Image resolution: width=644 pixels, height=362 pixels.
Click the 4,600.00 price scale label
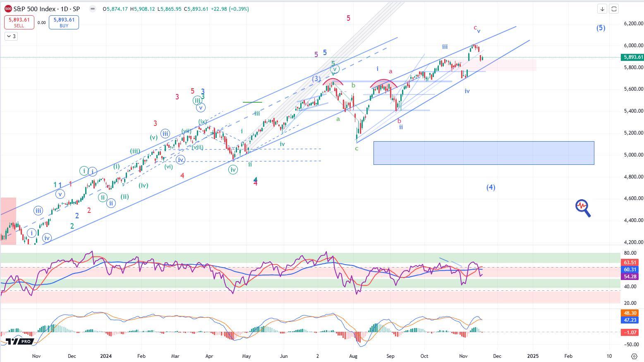pyautogui.click(x=633, y=199)
